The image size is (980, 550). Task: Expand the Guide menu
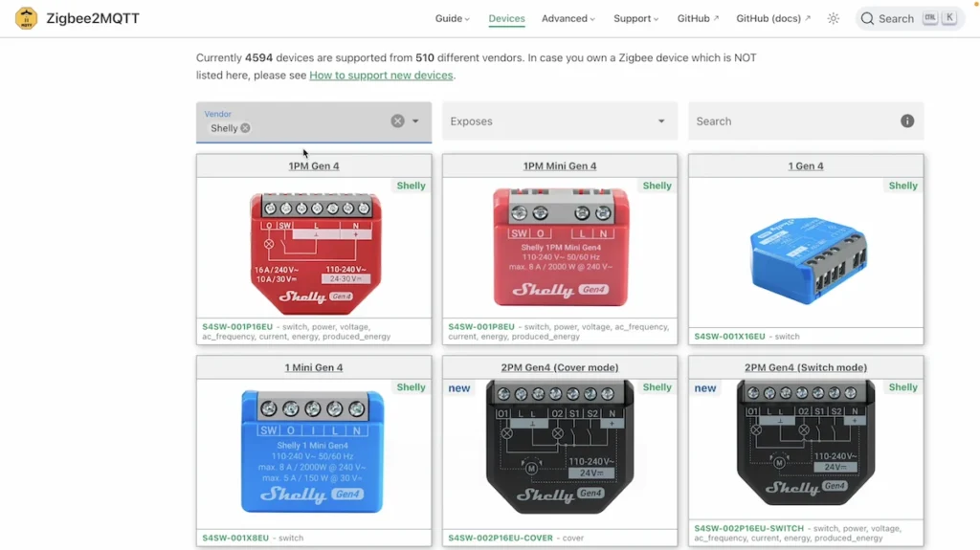tap(452, 18)
